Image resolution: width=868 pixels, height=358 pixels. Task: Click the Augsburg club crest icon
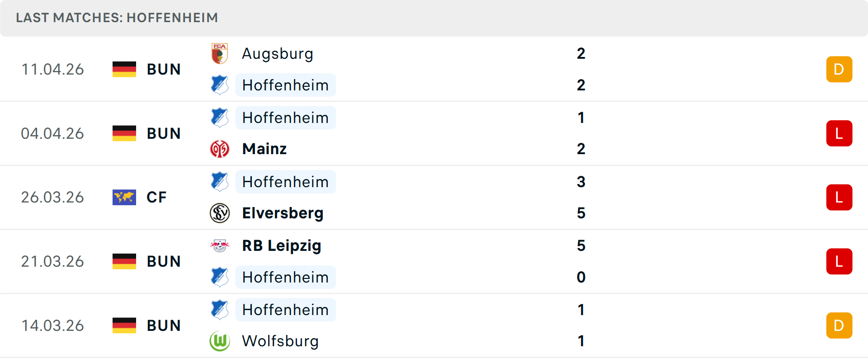[x=220, y=53]
